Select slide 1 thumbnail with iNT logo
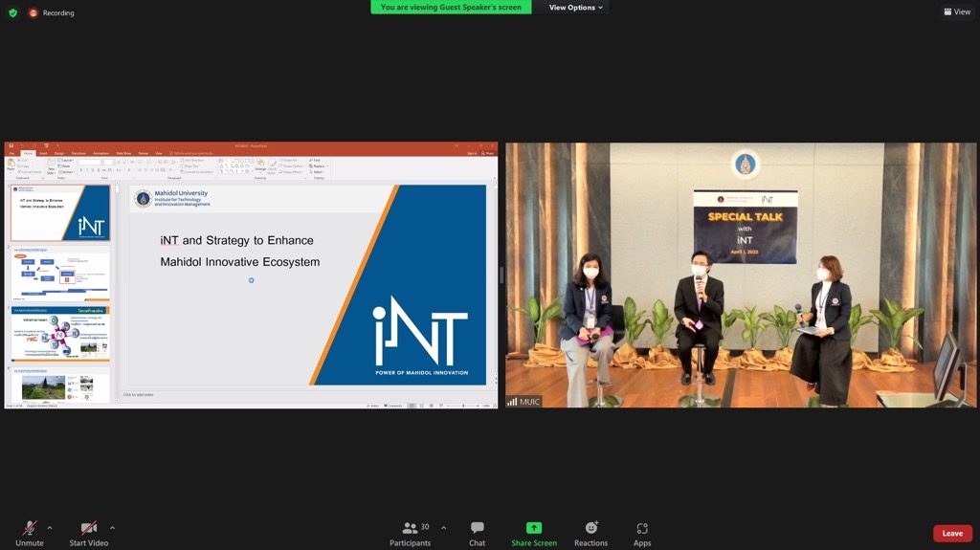The height and width of the screenshot is (550, 980). point(60,212)
